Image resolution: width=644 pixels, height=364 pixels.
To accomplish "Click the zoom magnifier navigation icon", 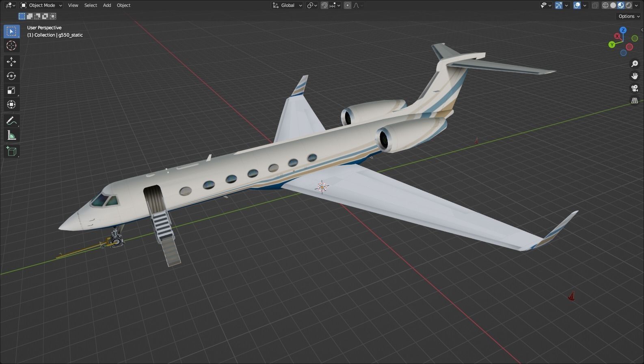I will click(x=635, y=64).
